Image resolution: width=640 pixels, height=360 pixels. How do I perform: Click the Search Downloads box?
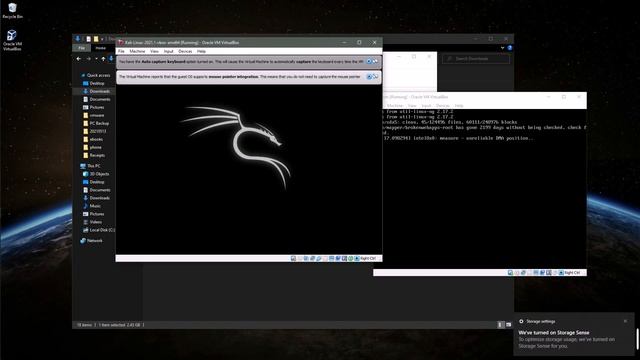tap(476, 59)
